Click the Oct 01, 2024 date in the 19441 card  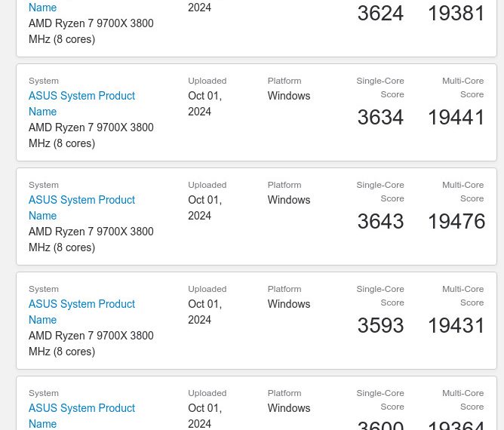204,103
